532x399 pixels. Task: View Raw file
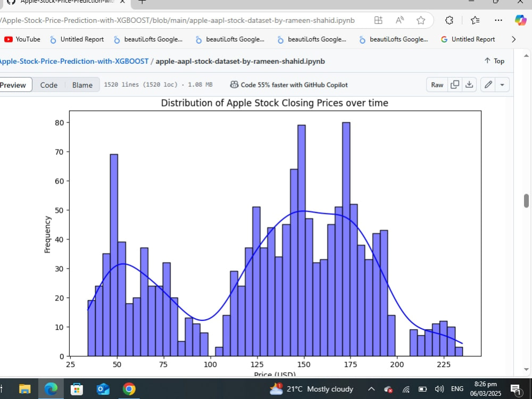[x=437, y=85]
